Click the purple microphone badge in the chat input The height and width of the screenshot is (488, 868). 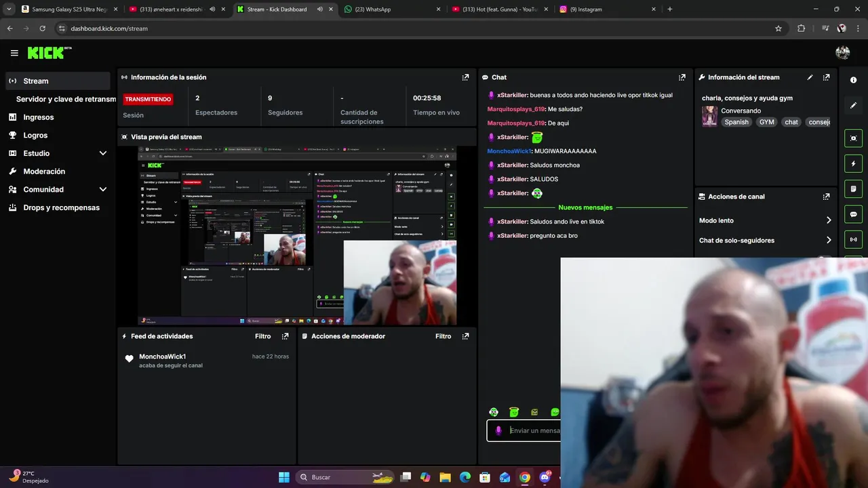click(x=498, y=430)
